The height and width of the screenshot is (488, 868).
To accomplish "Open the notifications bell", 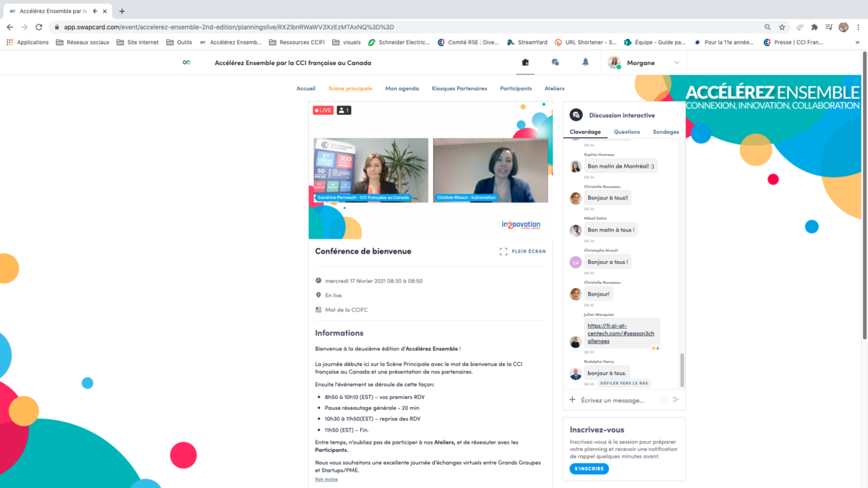I will coord(585,62).
